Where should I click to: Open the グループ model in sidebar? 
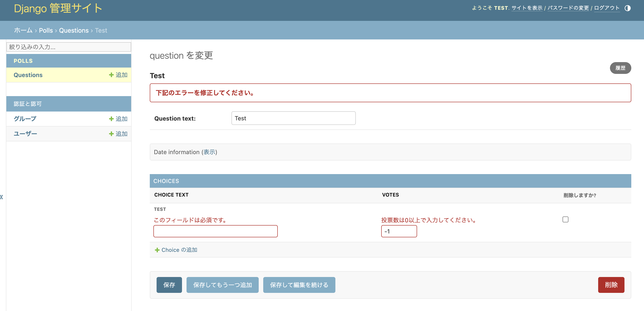pos(25,119)
